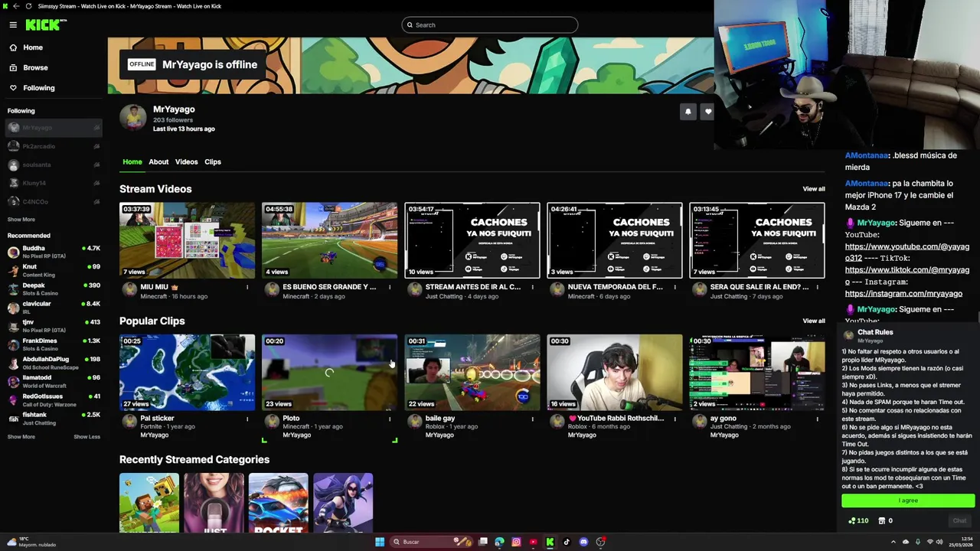Open the Rocket League category tile
Screen dimensions: 980x551
279,503
